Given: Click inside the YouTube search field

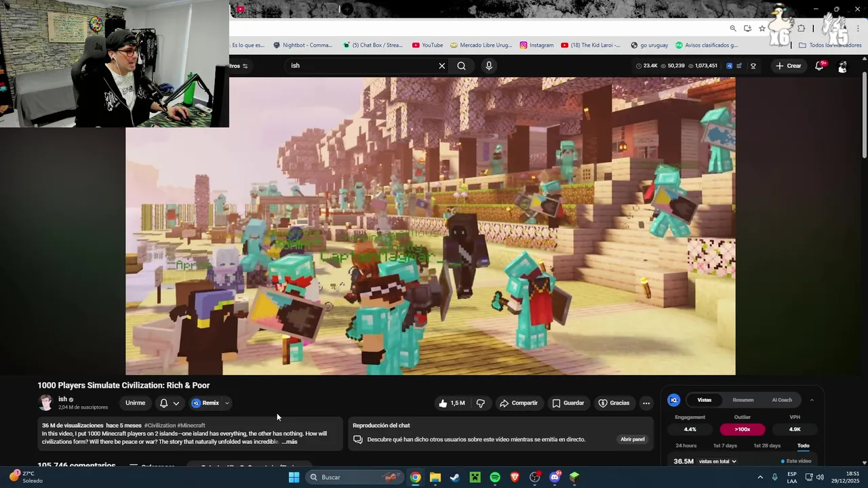Looking at the screenshot, I should point(363,66).
